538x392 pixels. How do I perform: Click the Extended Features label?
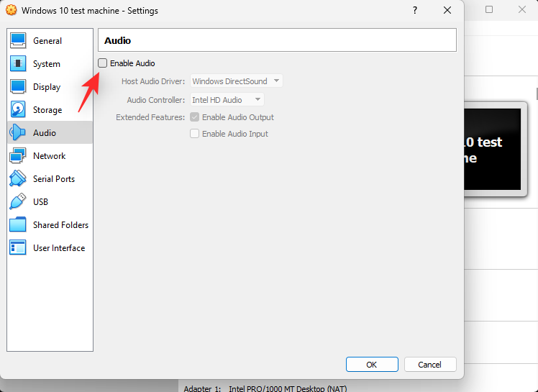click(150, 117)
